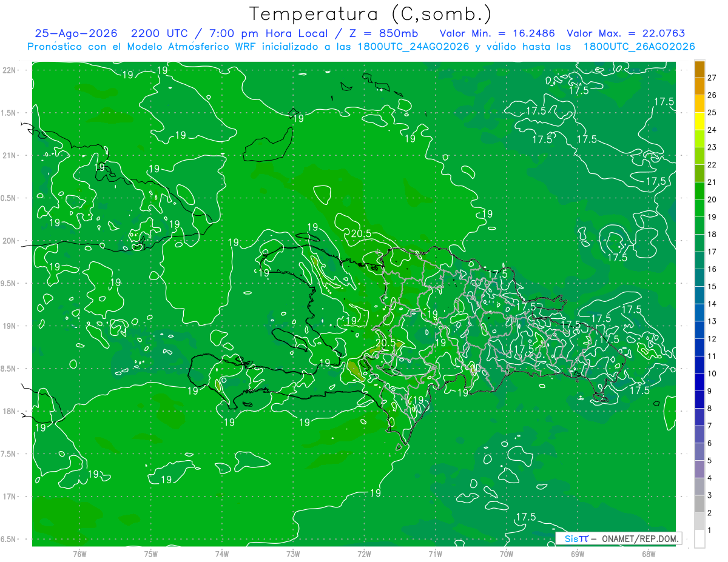Click the '75W' longitude axis label

[x=151, y=554]
